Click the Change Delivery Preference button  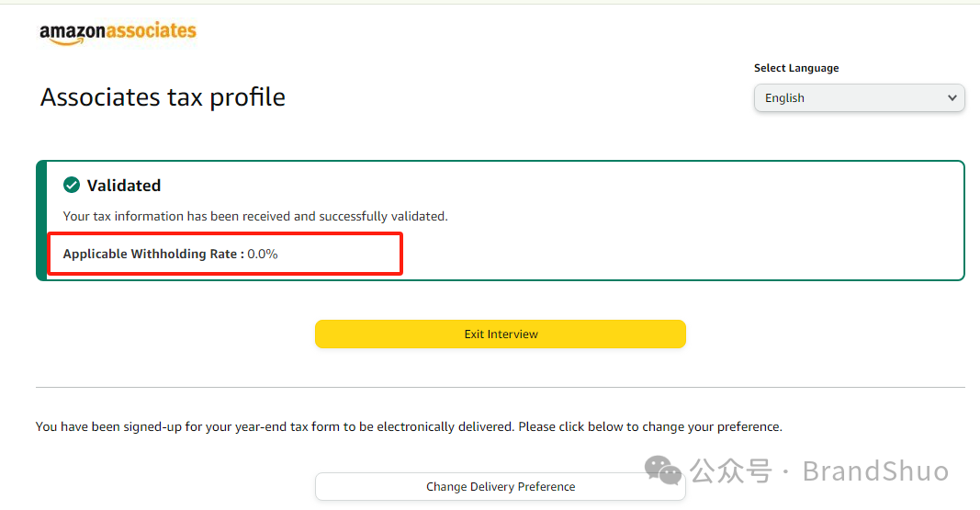[x=501, y=487]
